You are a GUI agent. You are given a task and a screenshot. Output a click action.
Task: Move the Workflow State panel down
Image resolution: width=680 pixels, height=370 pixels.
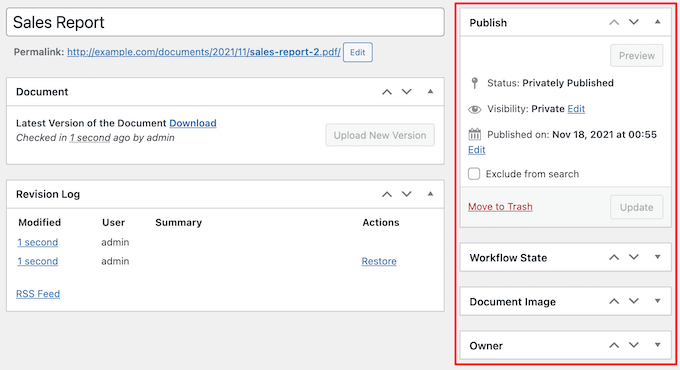click(634, 257)
